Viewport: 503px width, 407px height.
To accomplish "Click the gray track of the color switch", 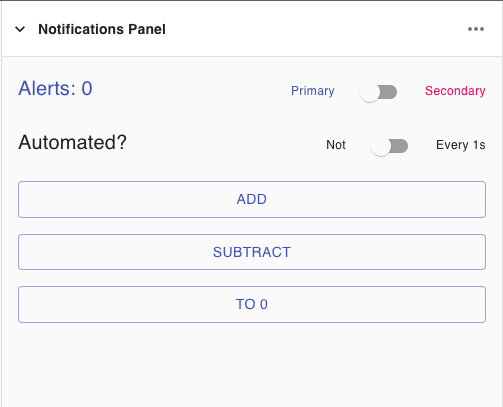I will tap(389, 92).
